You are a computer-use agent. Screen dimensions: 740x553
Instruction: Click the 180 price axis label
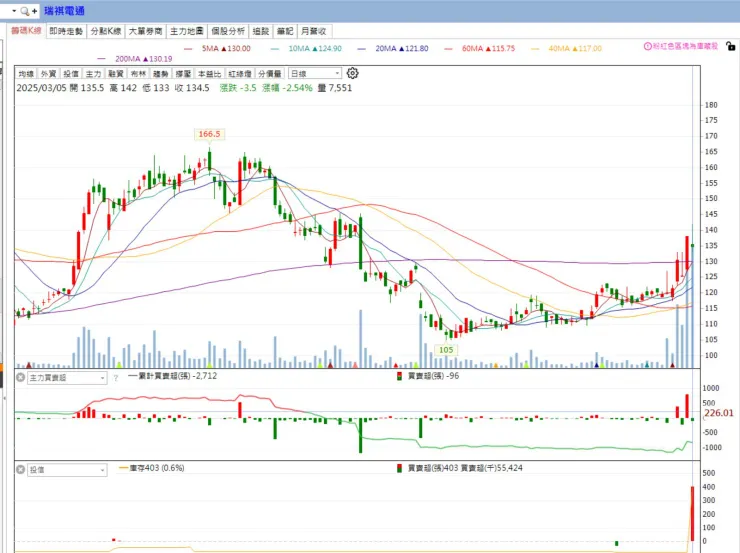click(711, 105)
